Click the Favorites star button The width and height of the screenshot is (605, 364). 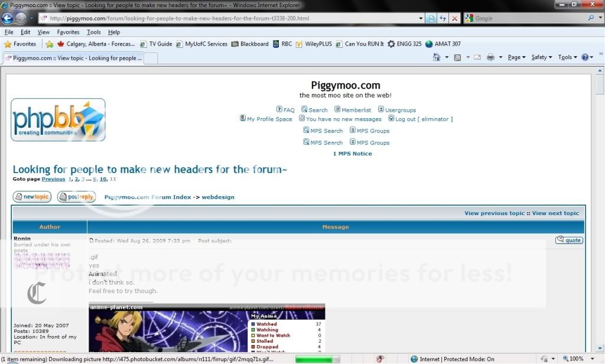point(19,44)
